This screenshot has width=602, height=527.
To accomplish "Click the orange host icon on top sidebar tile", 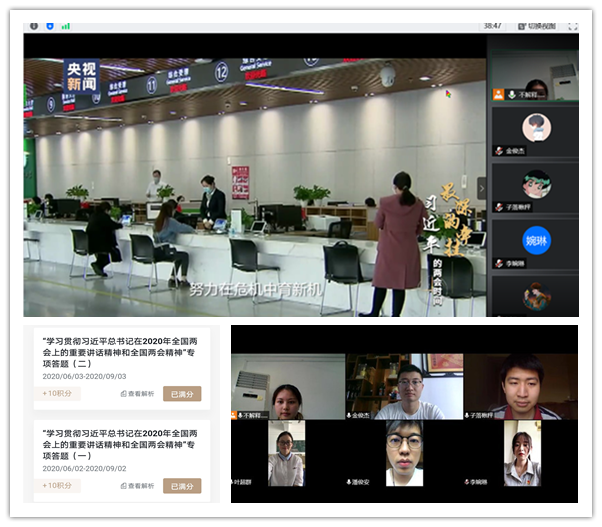I will point(498,94).
